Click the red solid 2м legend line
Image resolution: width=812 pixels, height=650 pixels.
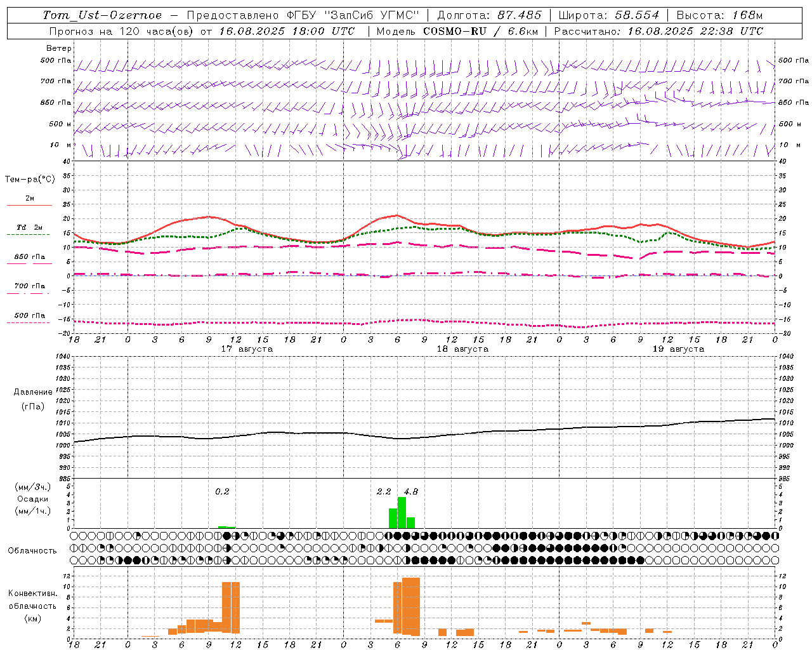coord(29,205)
